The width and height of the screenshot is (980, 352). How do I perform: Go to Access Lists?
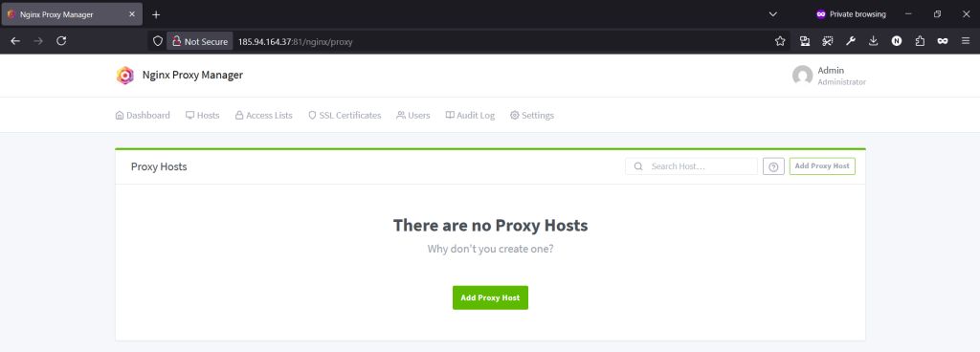tap(264, 116)
